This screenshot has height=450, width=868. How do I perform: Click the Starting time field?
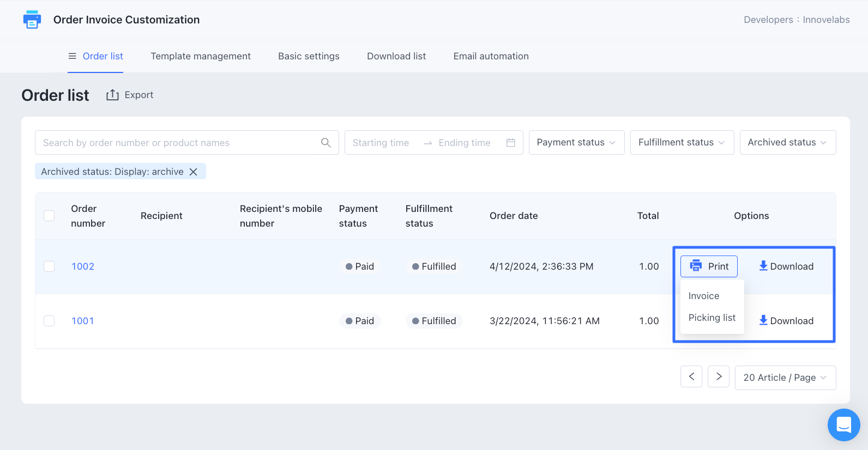pos(381,143)
